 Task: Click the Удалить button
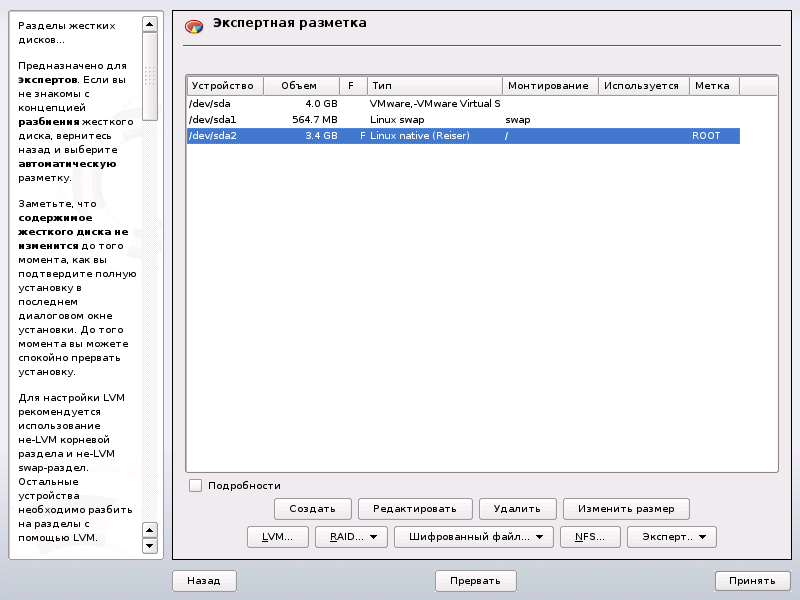(517, 509)
